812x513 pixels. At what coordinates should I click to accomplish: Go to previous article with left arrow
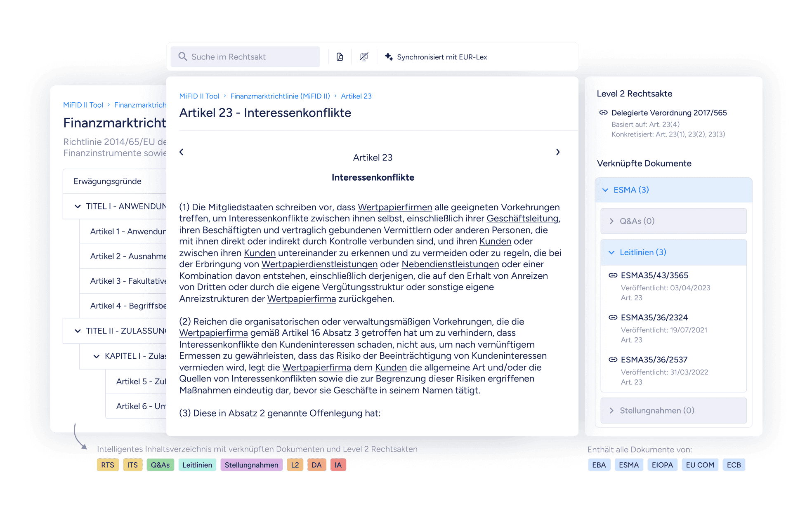click(181, 152)
